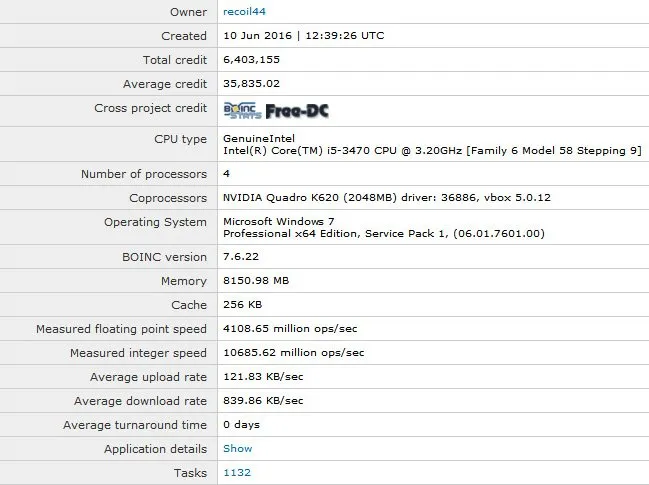Click the Number of processors label
649x485 pixels.
(144, 174)
